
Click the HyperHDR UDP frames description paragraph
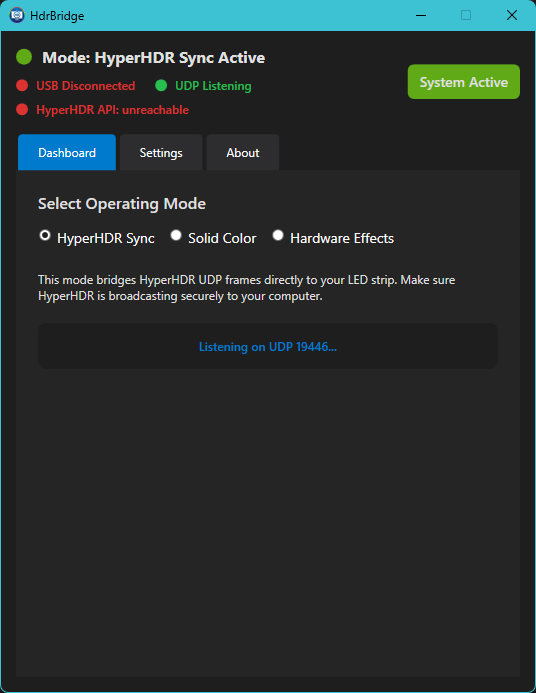[247, 288]
